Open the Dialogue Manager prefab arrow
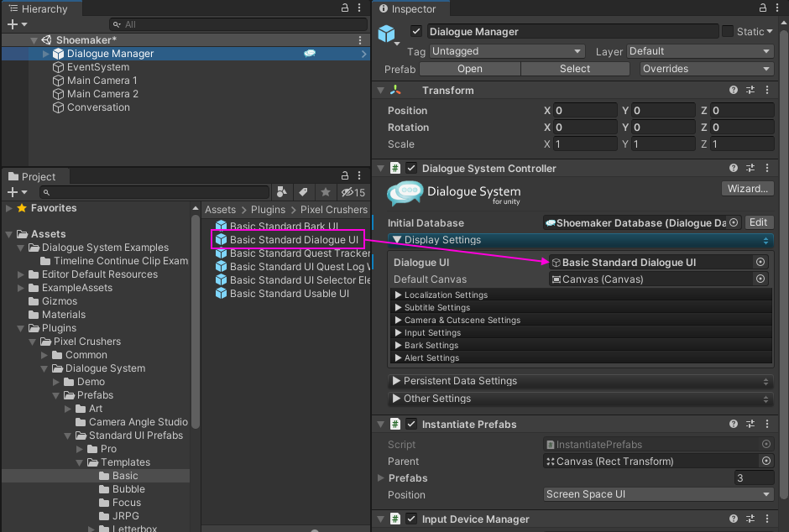This screenshot has width=789, height=532. (363, 54)
